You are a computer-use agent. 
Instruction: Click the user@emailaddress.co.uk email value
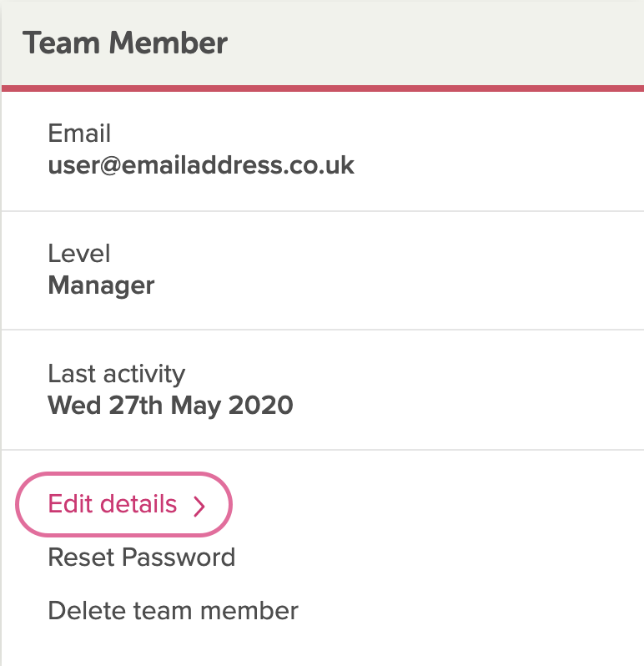(x=201, y=165)
